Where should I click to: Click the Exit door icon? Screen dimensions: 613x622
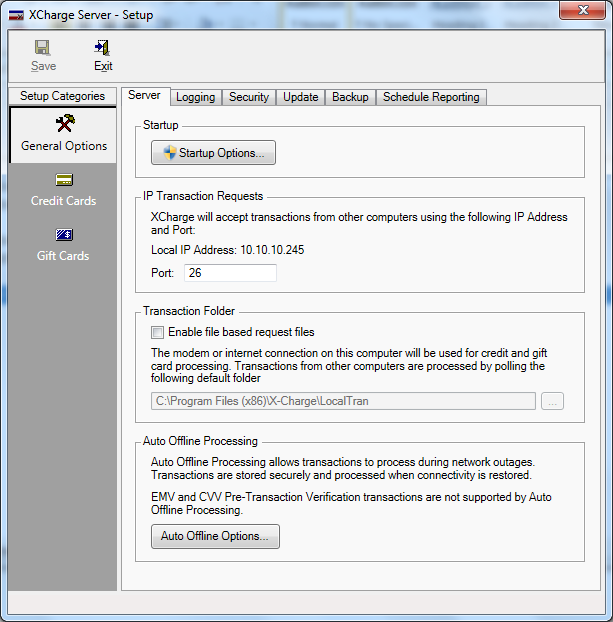click(102, 48)
